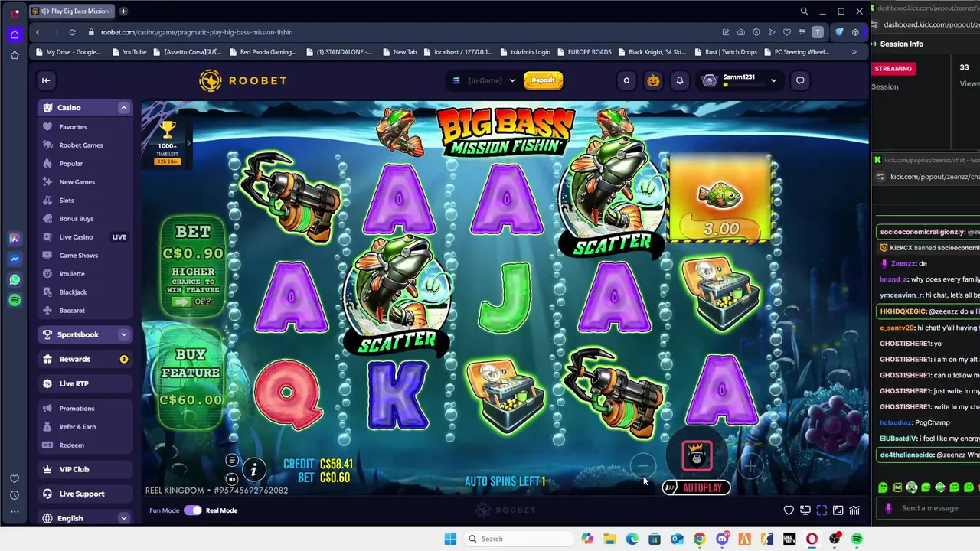This screenshot has height=551, width=980.
Task: Add game to favorites with heart icon
Action: tap(789, 510)
